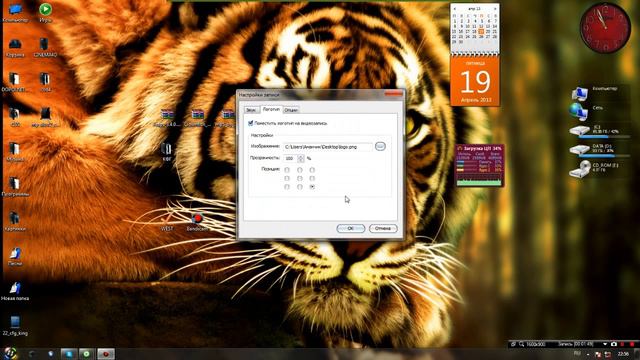The width and height of the screenshot is (640, 360).
Task: Click the orange date gadget showing 19
Action: click(x=475, y=81)
